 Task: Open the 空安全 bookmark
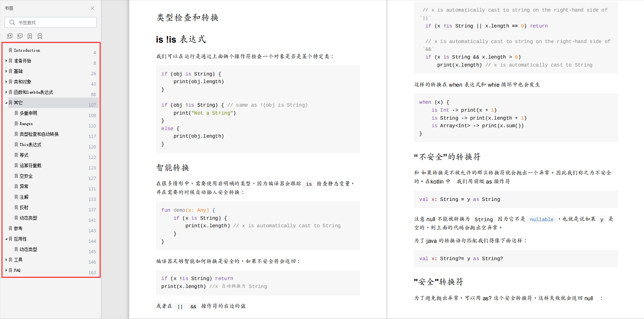coord(26,176)
